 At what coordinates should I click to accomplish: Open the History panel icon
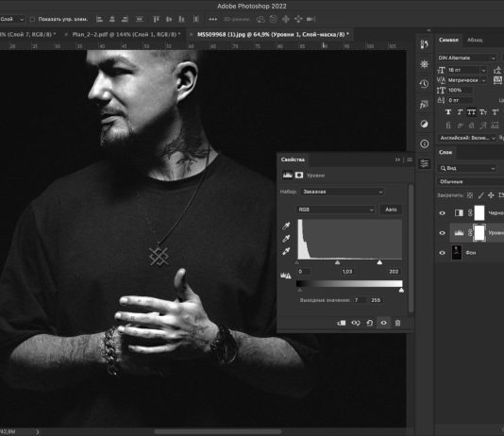(424, 84)
